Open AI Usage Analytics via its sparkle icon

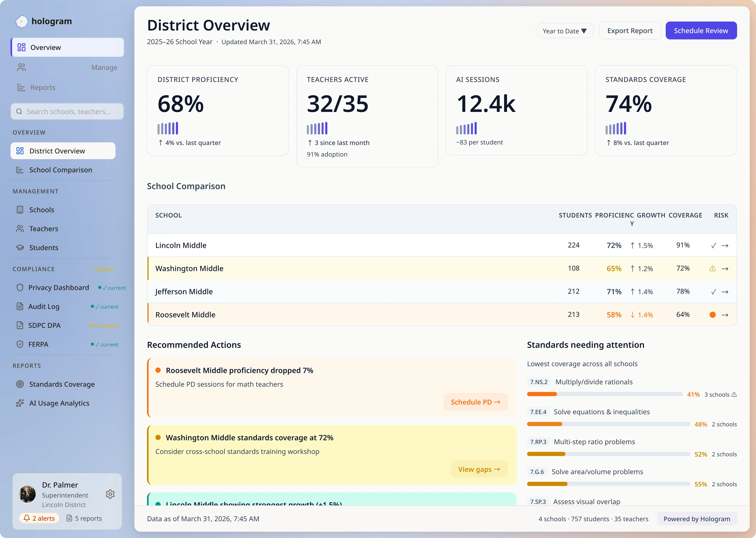click(20, 403)
